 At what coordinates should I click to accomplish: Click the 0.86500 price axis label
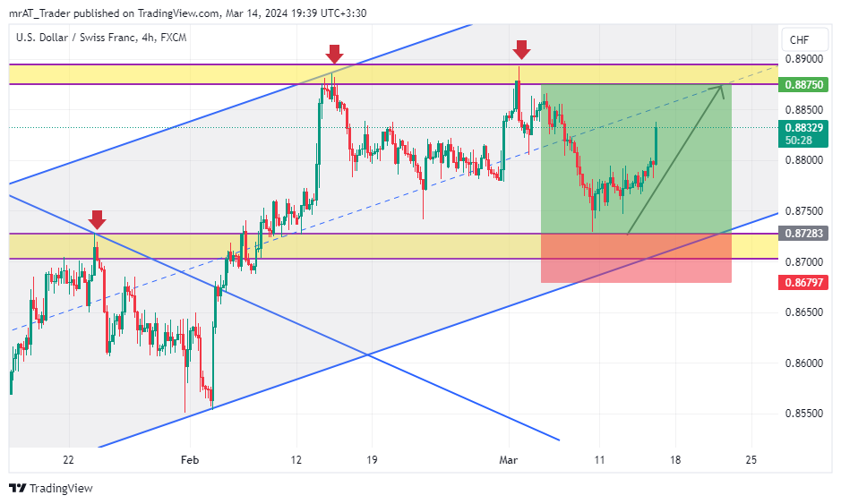click(x=804, y=312)
